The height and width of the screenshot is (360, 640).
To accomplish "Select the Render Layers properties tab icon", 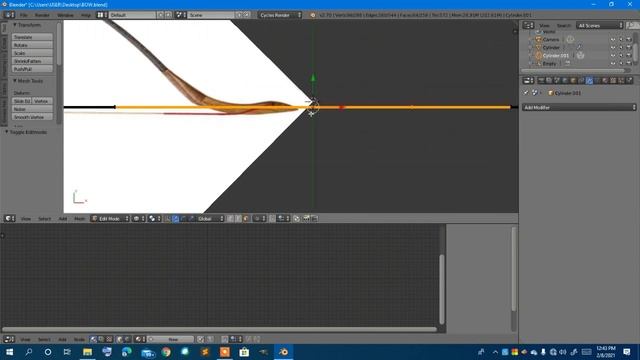I will [549, 80].
